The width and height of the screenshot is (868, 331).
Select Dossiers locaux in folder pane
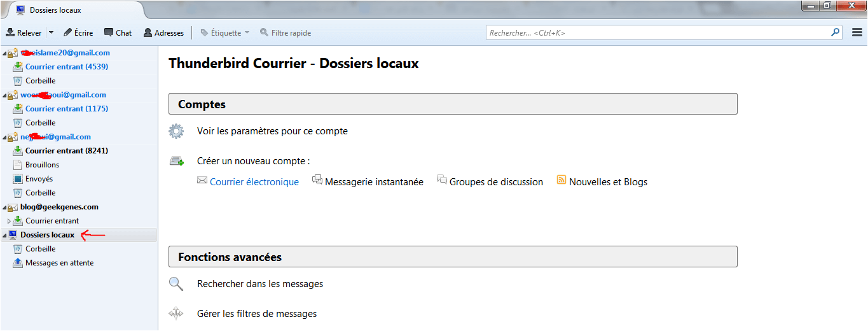tap(47, 235)
